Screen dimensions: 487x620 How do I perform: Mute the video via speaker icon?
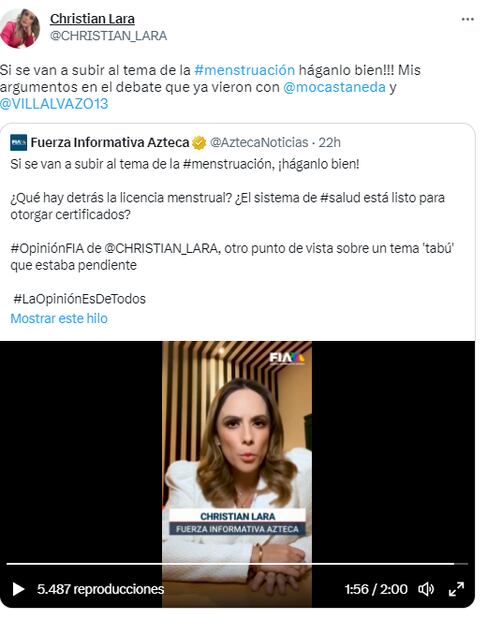click(x=426, y=589)
